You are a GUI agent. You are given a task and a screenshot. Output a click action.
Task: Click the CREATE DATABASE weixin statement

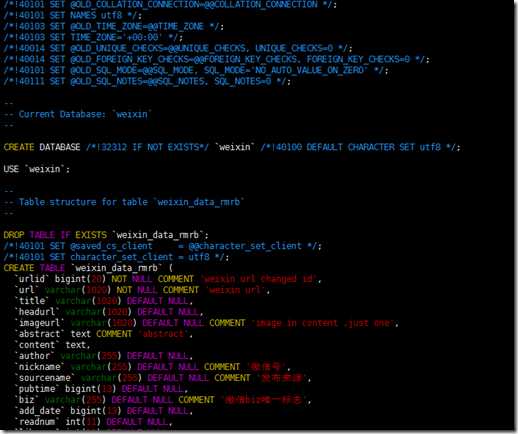(x=232, y=147)
